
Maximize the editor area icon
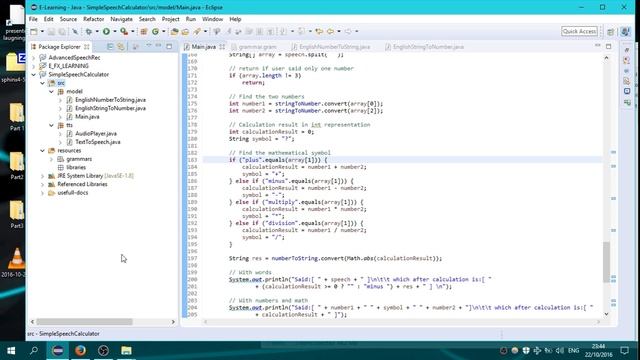coord(609,46)
